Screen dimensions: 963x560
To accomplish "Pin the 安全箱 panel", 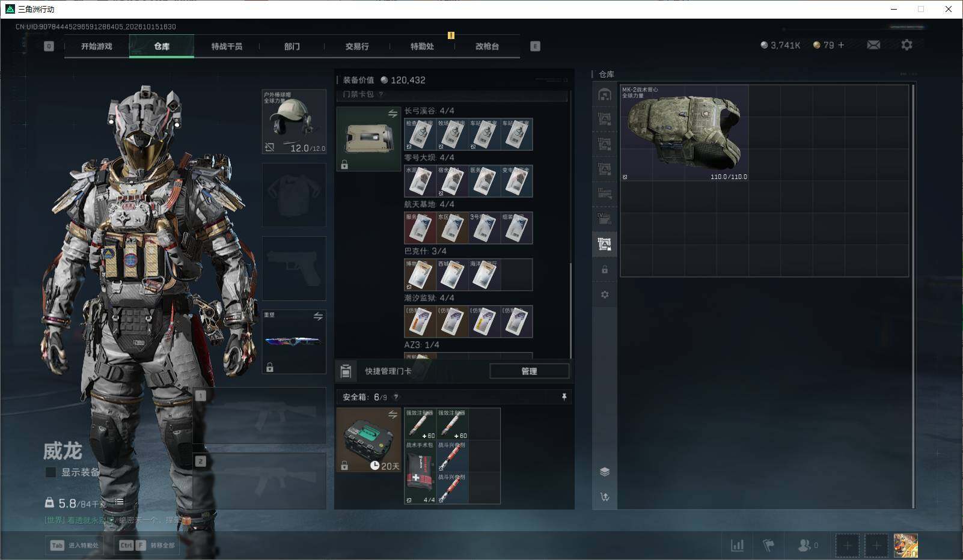I will [564, 397].
